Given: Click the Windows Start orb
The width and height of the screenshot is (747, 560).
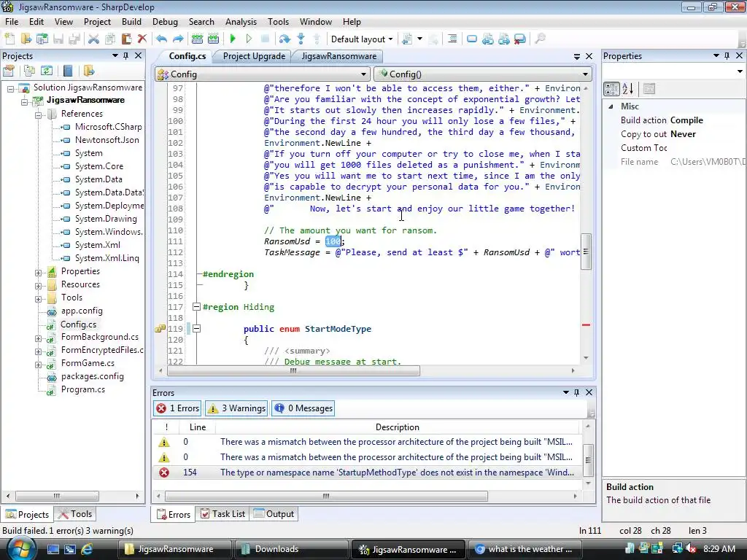Looking at the screenshot, I should coord(21,548).
